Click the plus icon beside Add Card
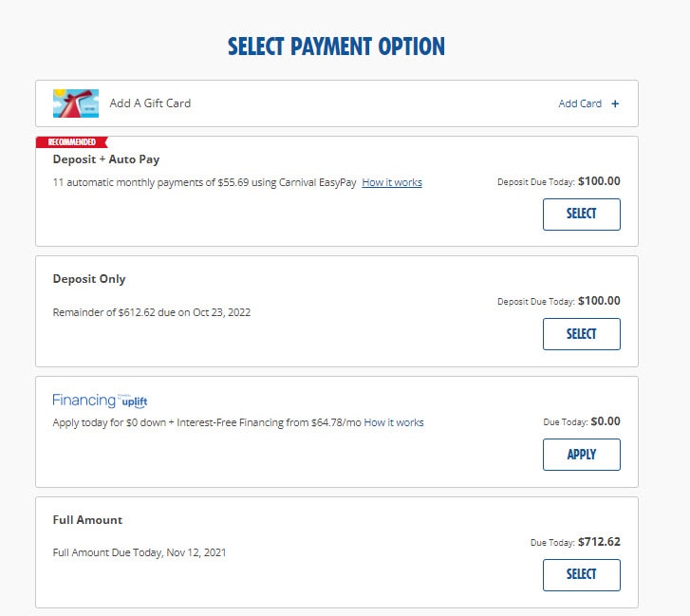690x616 pixels. (x=615, y=103)
